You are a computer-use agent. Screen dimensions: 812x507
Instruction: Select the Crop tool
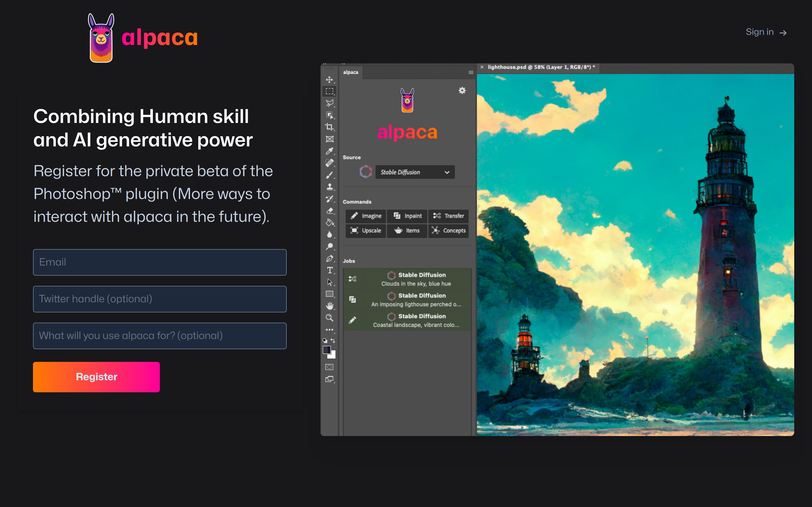pos(330,127)
